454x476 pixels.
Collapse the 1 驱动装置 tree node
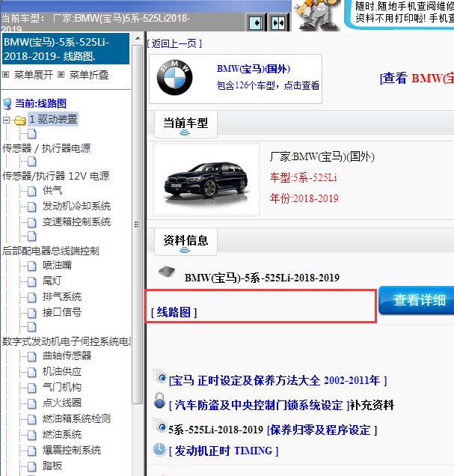[6, 120]
